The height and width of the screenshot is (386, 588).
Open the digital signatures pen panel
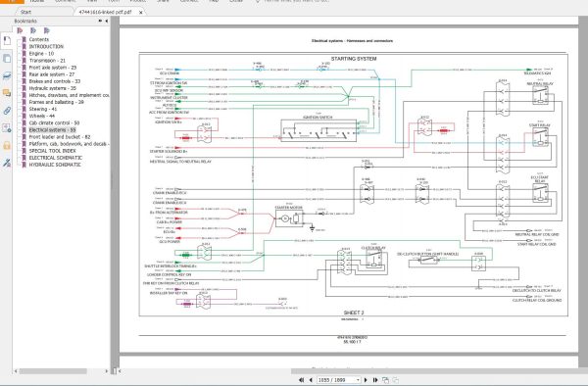click(7, 163)
